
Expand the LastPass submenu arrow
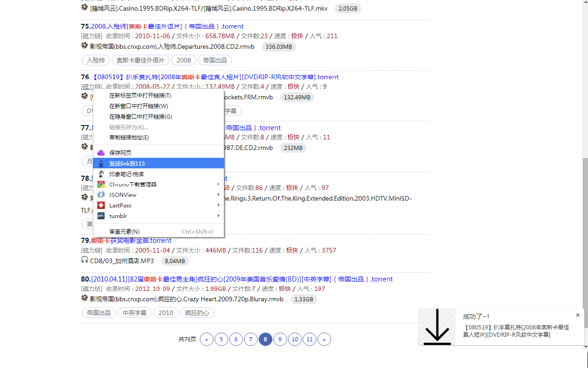point(219,205)
